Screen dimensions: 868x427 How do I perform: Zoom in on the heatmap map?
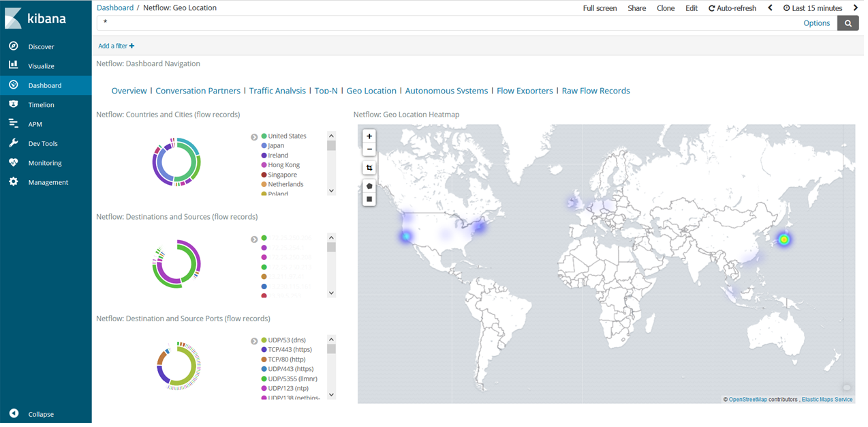[x=369, y=136]
